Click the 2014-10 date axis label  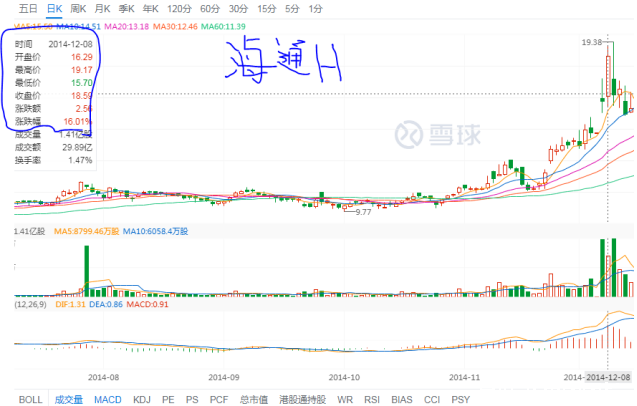pos(344,377)
